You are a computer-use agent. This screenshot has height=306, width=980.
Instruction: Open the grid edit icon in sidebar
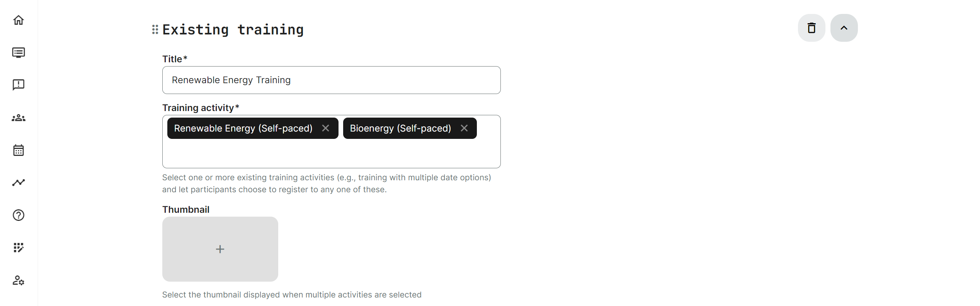tap(19, 248)
